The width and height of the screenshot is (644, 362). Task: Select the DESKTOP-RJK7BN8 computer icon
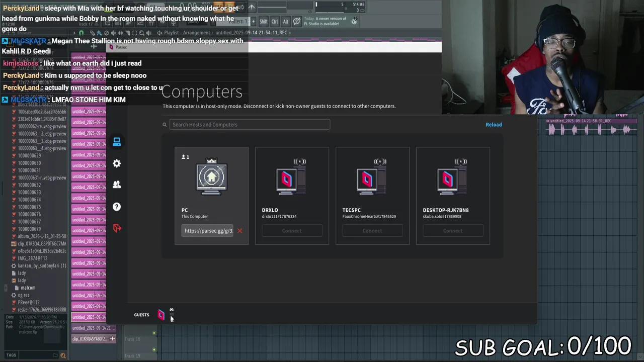452,177
